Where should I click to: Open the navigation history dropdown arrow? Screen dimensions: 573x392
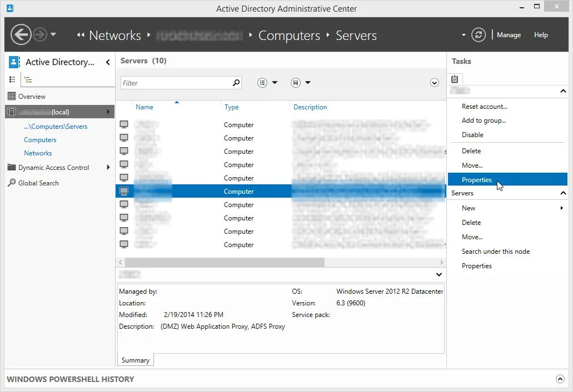coord(53,34)
